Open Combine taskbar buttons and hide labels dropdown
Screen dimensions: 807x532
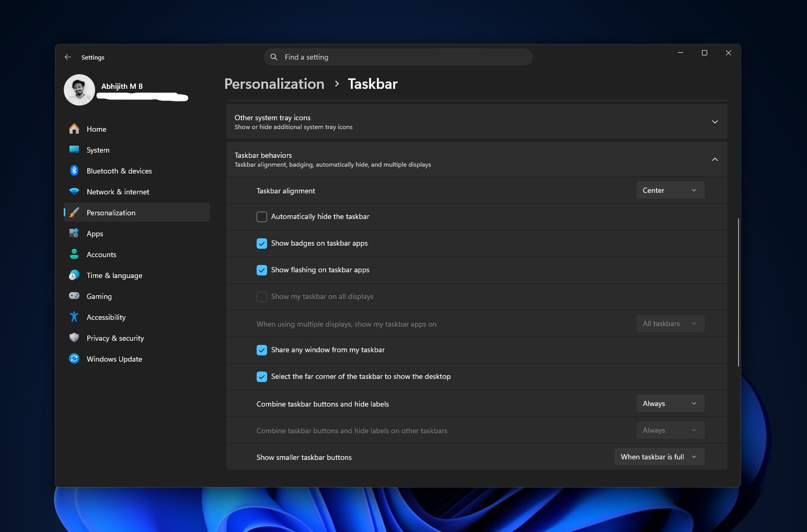click(x=670, y=403)
